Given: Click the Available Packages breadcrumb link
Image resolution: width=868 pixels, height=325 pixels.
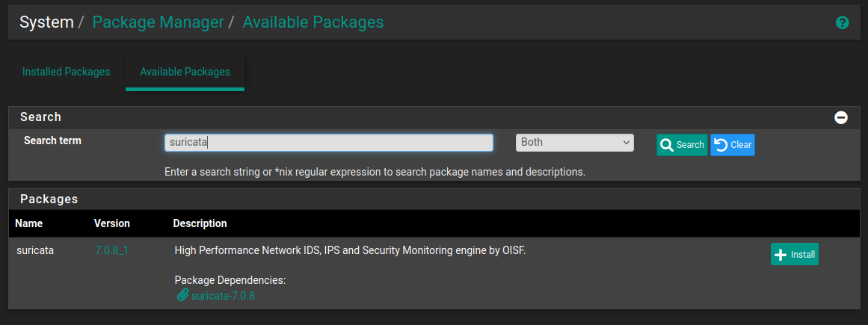Looking at the screenshot, I should pos(313,22).
